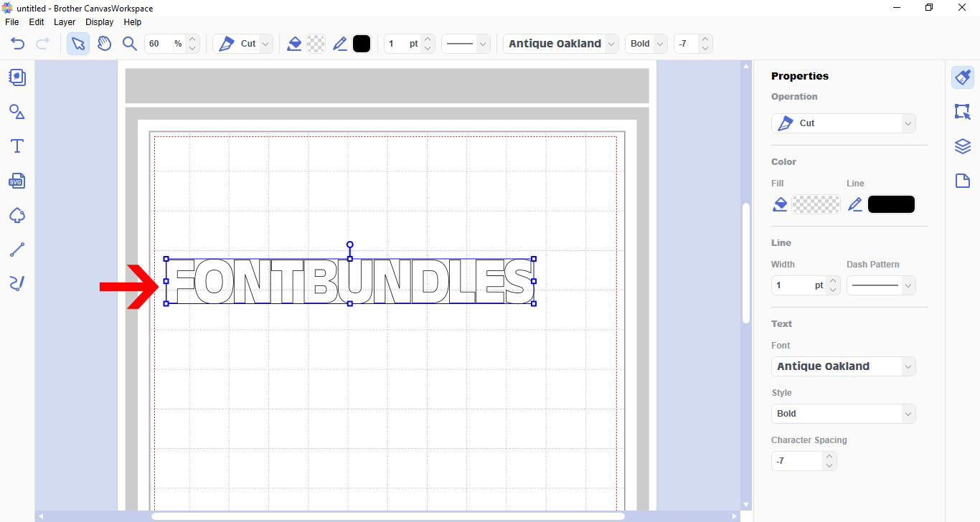The width and height of the screenshot is (980, 522).
Task: Open the Patterns library in left sidebar
Action: point(17,77)
